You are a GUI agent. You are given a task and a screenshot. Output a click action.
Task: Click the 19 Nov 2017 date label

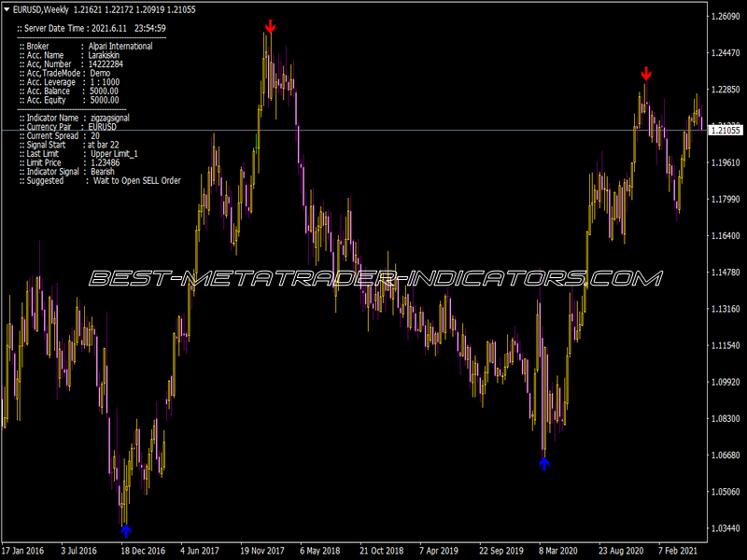click(262, 551)
